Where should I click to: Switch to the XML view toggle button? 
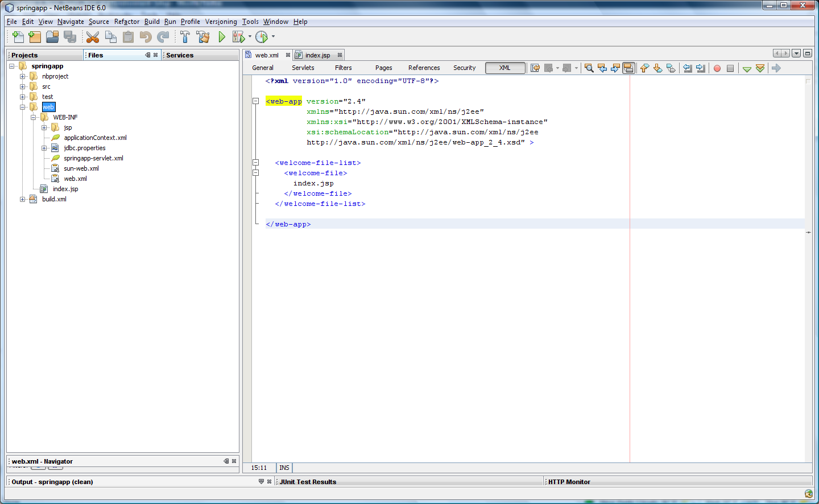[504, 68]
